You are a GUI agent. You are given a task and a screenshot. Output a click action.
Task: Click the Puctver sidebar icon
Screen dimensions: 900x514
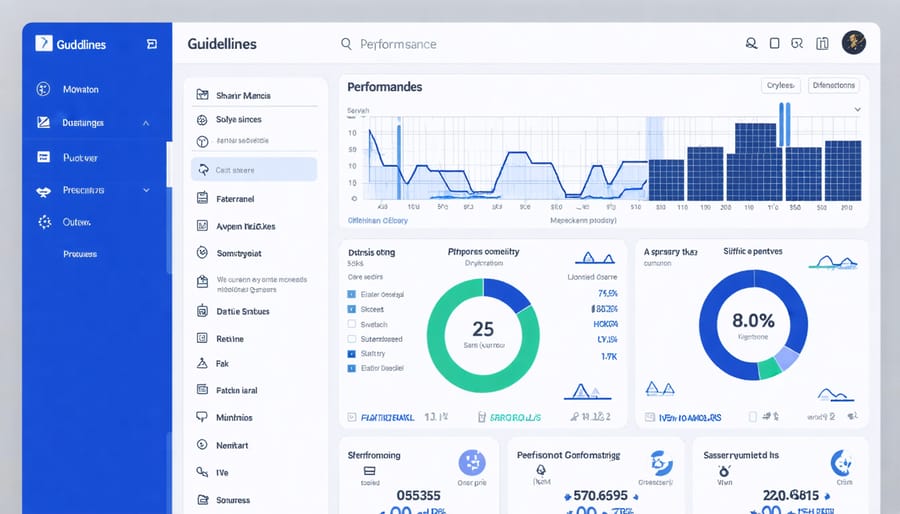(x=43, y=157)
